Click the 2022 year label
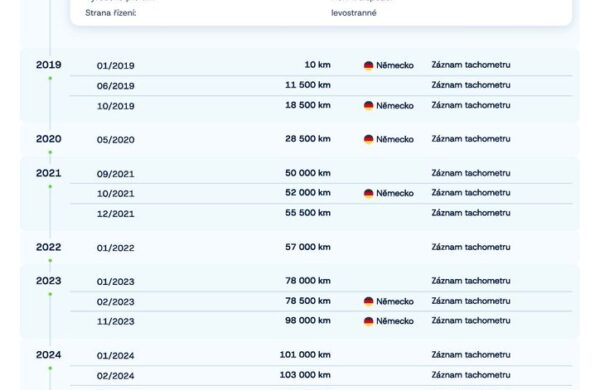 pyautogui.click(x=49, y=247)
